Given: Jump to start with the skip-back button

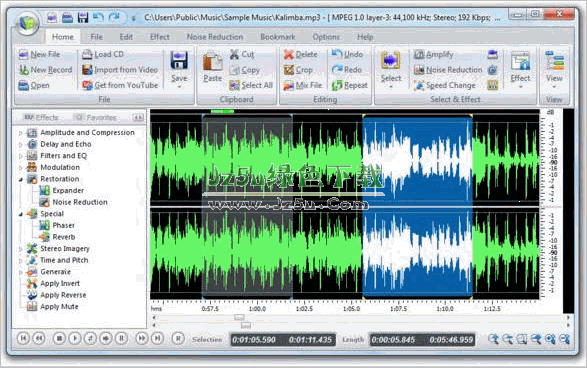Looking at the screenshot, I should point(23,338).
